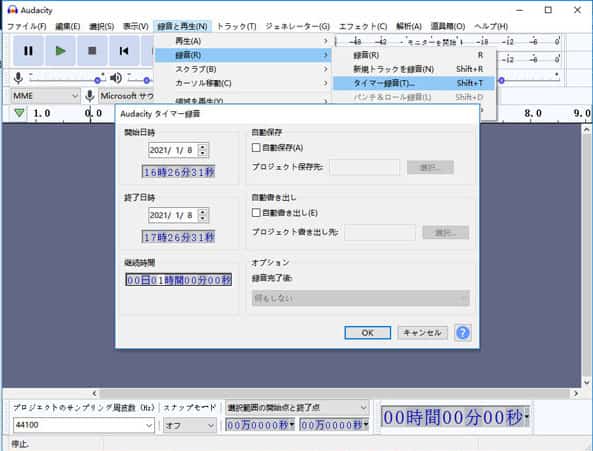
Task: Click the Pause transport button
Action: coord(28,51)
